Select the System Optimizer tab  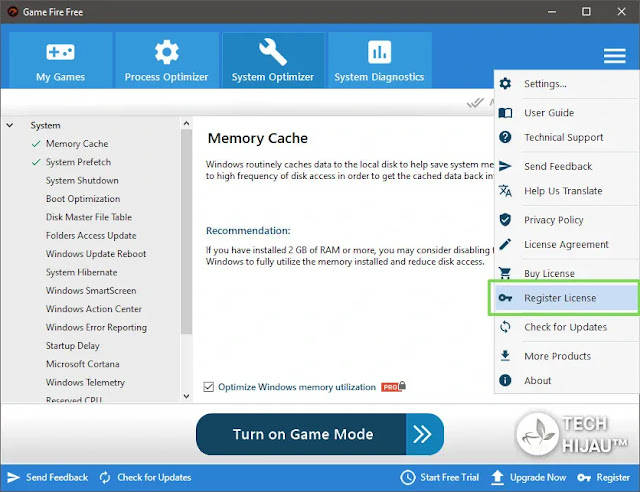pyautogui.click(x=273, y=60)
